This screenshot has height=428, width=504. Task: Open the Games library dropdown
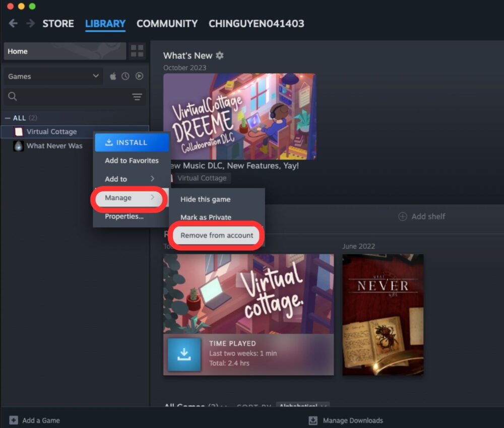(x=53, y=76)
